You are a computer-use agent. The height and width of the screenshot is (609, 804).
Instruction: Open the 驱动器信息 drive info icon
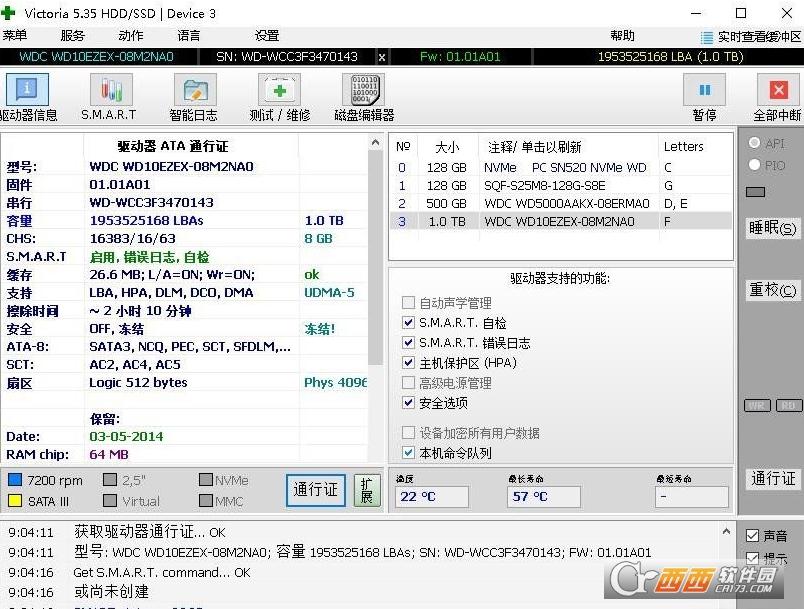pos(27,89)
